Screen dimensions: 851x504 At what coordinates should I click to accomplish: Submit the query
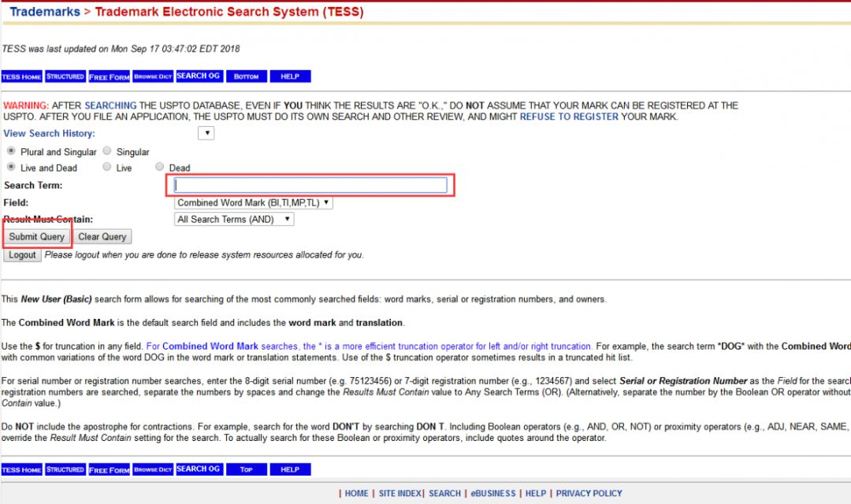pos(36,236)
